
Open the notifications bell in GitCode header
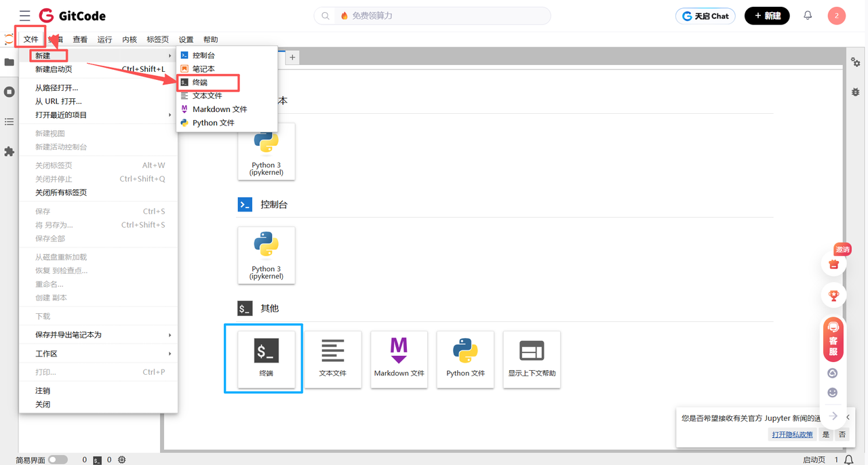pyautogui.click(x=808, y=16)
